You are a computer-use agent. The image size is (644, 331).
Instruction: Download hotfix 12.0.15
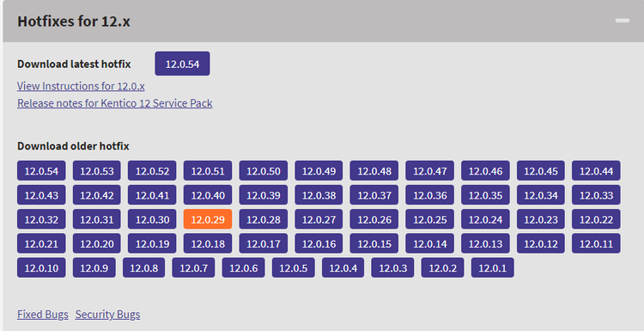click(x=374, y=243)
